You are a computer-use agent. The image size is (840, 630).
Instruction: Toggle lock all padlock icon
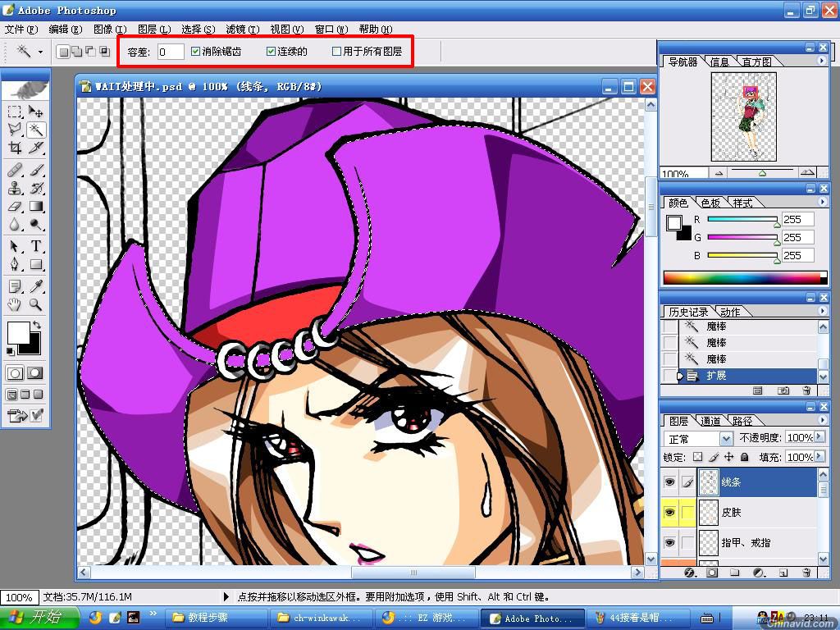744,457
